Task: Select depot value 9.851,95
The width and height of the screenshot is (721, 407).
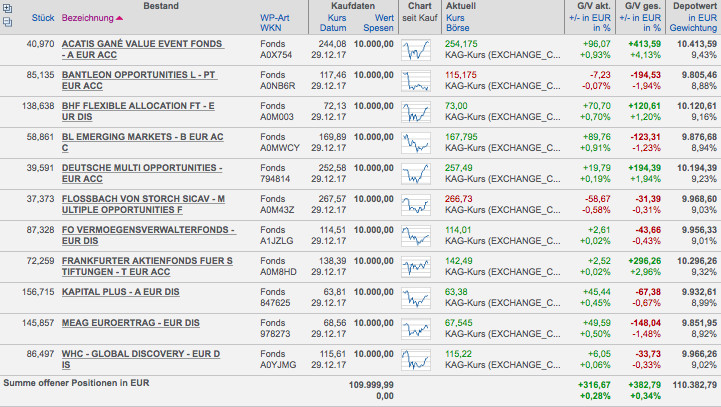Action: [699, 323]
